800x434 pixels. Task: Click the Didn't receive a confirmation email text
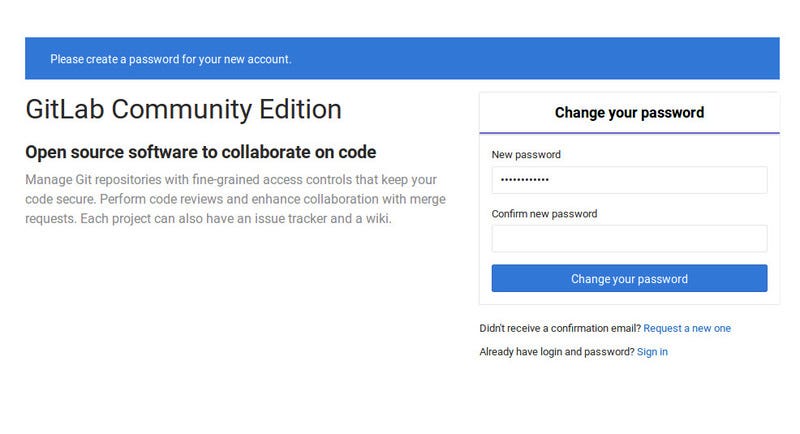[560, 328]
